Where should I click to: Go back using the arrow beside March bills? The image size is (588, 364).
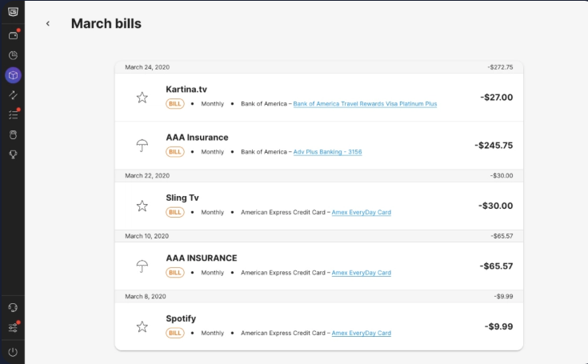coord(48,24)
